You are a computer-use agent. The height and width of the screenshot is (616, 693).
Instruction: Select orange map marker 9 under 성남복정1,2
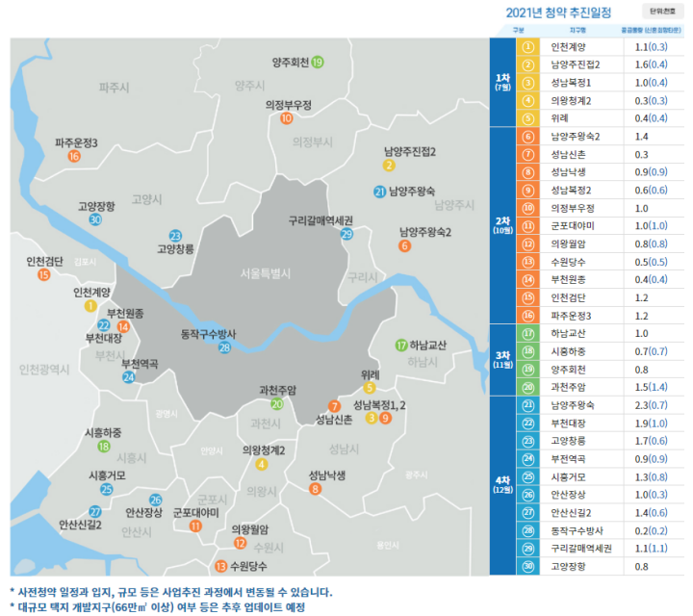coord(385,418)
